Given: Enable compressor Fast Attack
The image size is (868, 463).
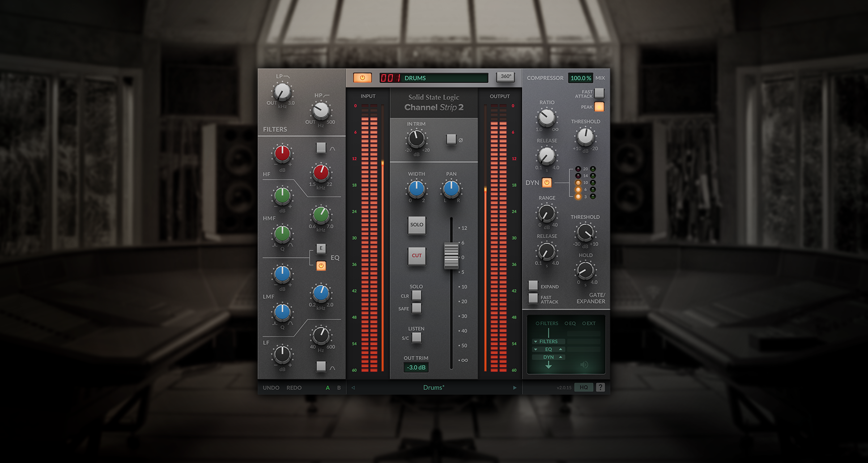Looking at the screenshot, I should coord(599,93).
